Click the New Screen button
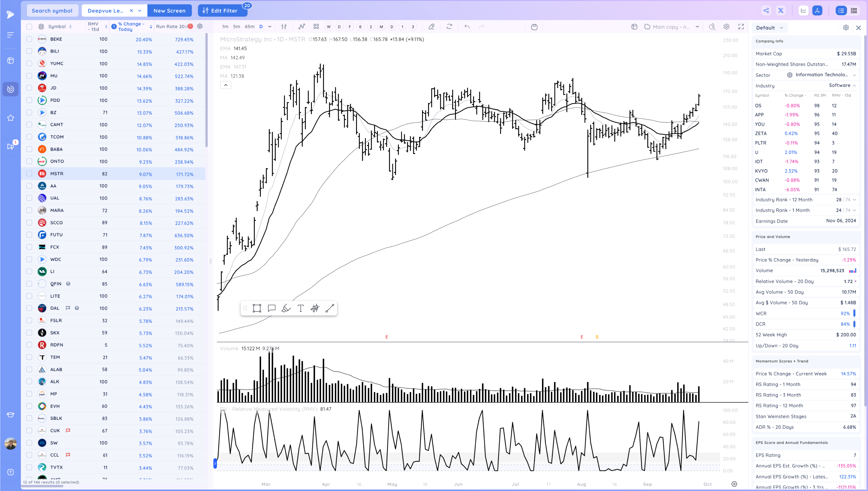The height and width of the screenshot is (491, 868). 169,10
